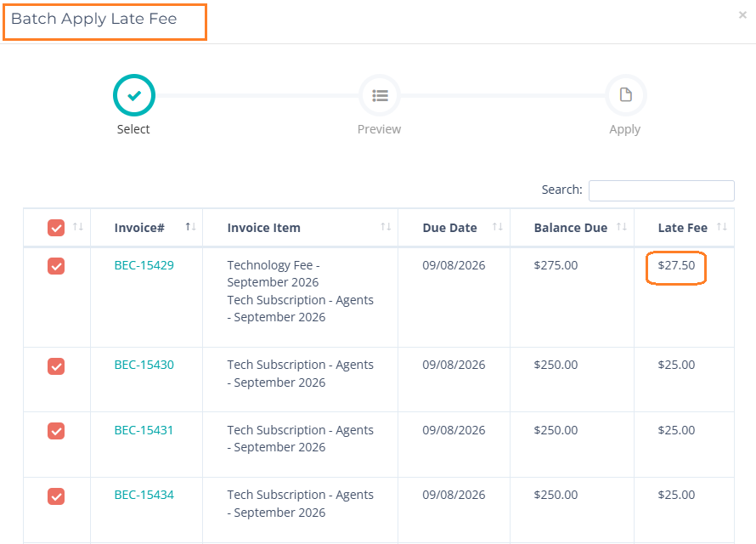Click the Search: label
This screenshot has height=544, width=756.
pos(561,190)
